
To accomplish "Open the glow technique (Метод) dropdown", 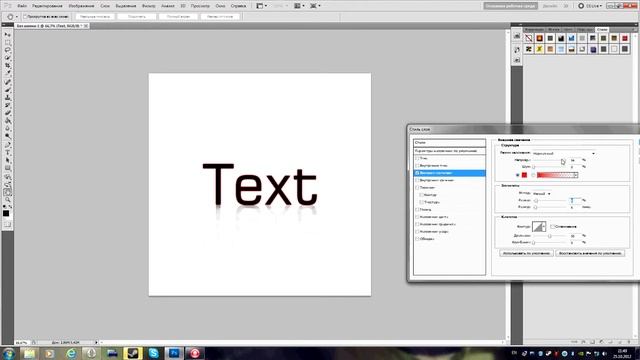I will [542, 193].
